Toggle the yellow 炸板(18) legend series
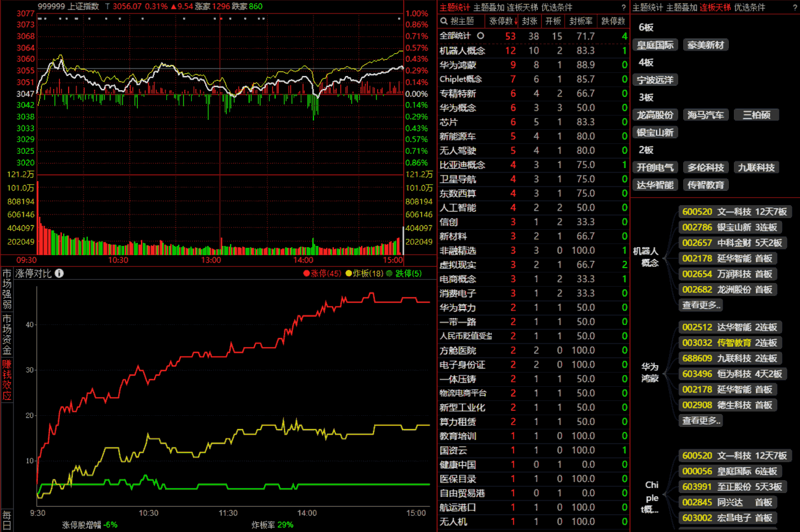The height and width of the screenshot is (532, 800). (365, 273)
